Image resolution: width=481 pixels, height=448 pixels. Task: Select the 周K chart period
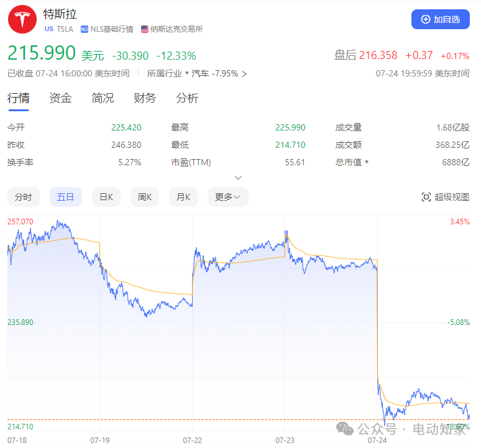click(145, 197)
